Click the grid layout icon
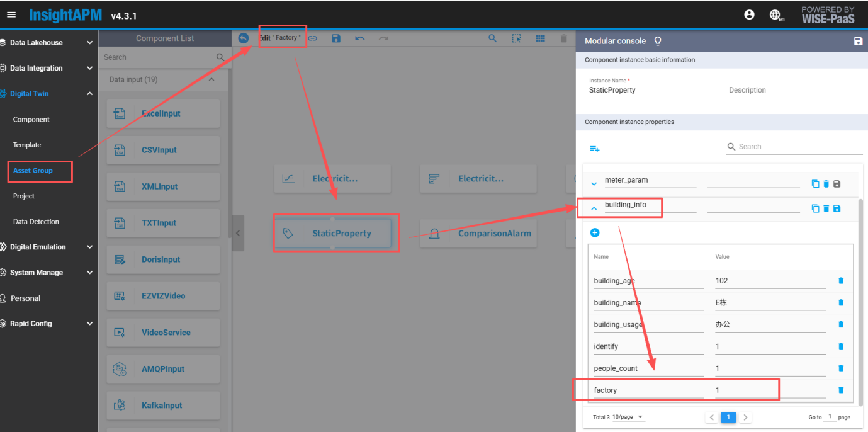 (x=540, y=38)
